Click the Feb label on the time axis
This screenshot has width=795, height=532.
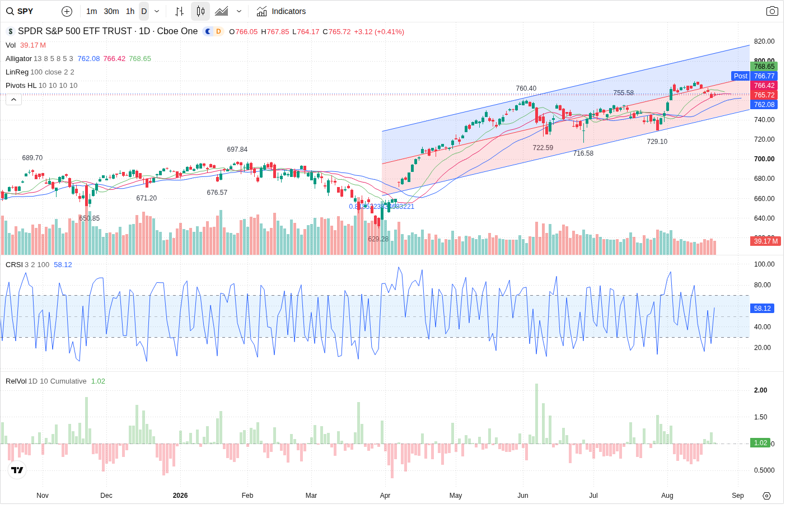pos(247,496)
